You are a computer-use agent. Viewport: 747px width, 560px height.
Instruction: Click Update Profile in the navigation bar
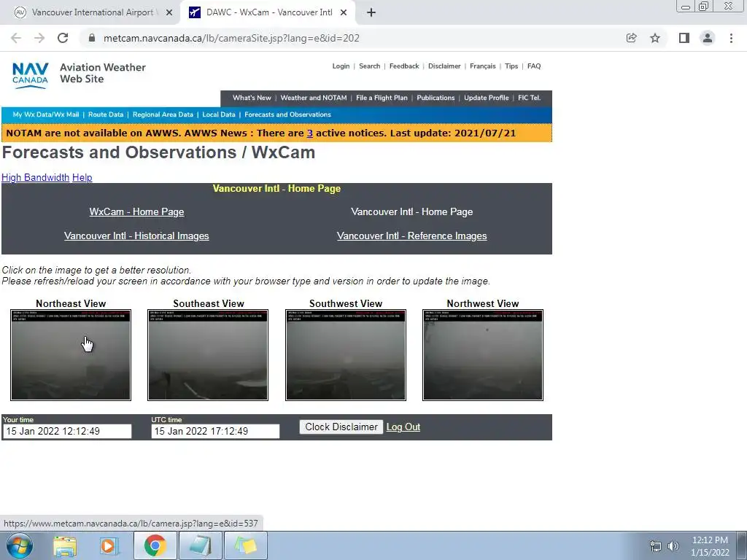(486, 98)
